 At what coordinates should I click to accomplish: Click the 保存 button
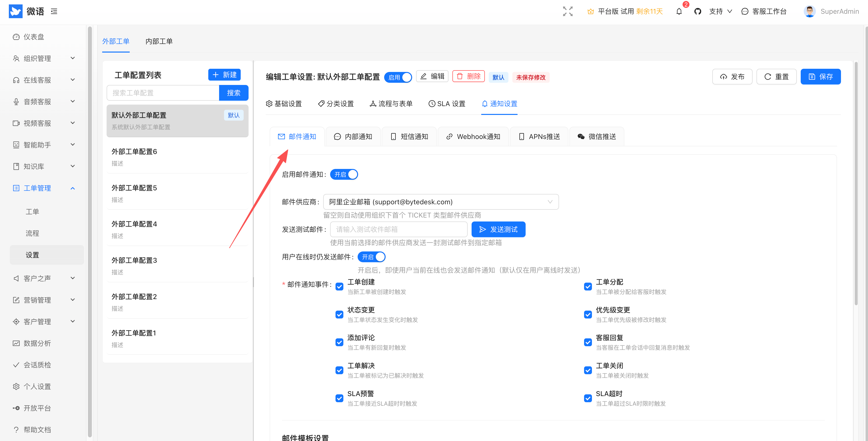coord(821,76)
